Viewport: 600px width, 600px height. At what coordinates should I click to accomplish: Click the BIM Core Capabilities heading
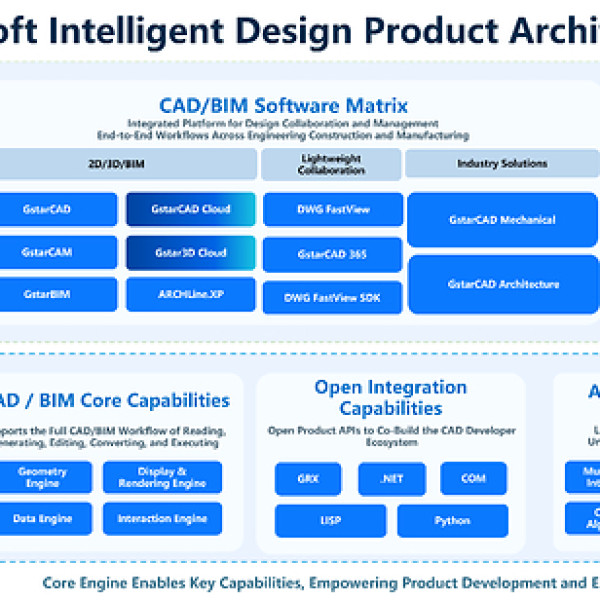pos(115,401)
